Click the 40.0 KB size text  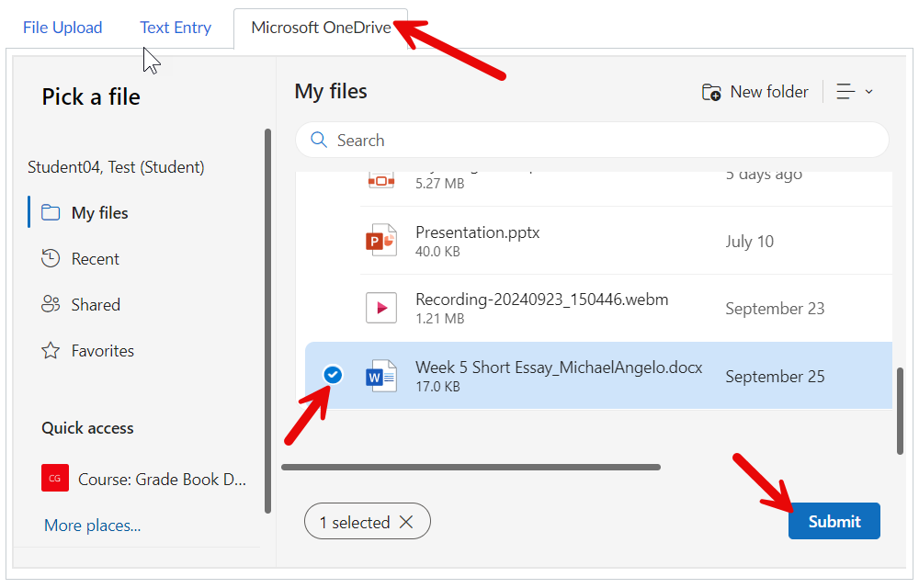[437, 251]
